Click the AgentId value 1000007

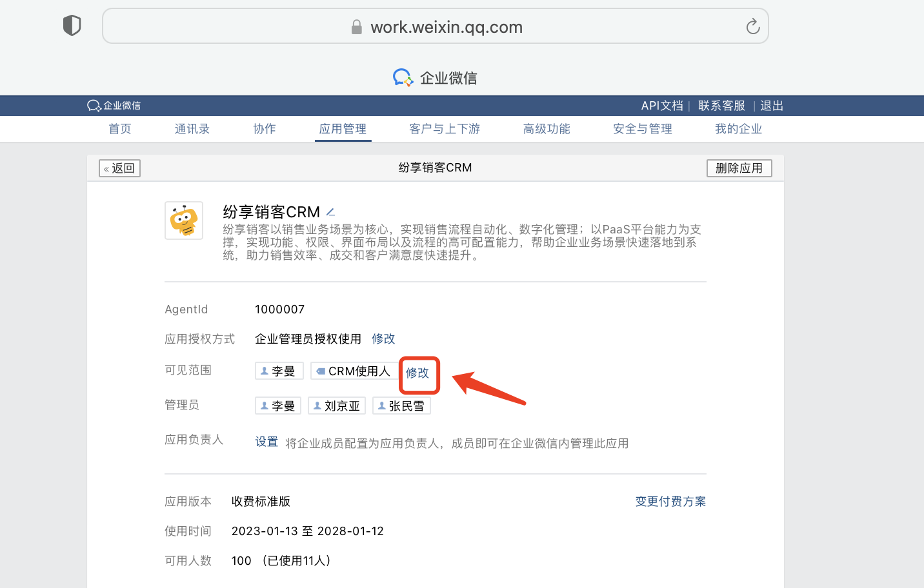(279, 309)
